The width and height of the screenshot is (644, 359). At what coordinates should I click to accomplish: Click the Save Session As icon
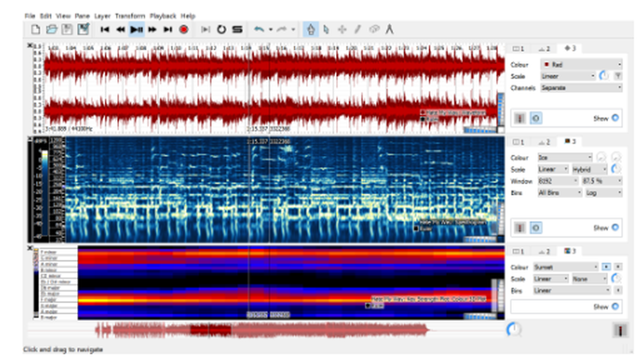[83, 29]
